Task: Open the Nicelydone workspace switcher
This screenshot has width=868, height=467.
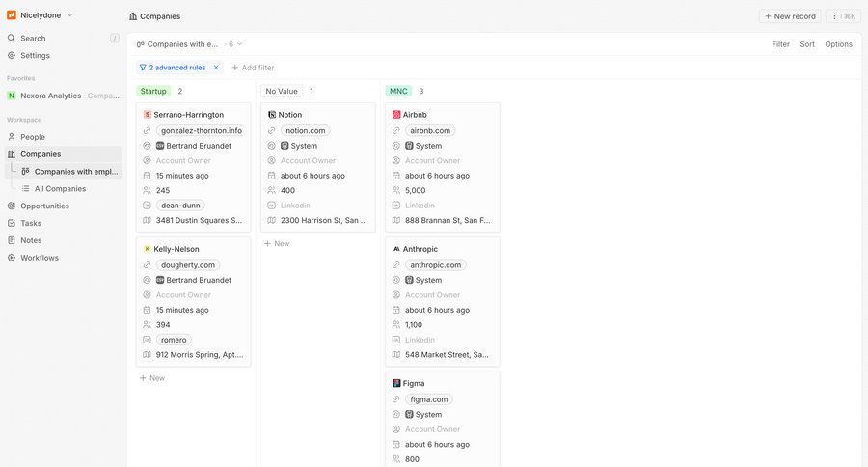Action: (41, 15)
